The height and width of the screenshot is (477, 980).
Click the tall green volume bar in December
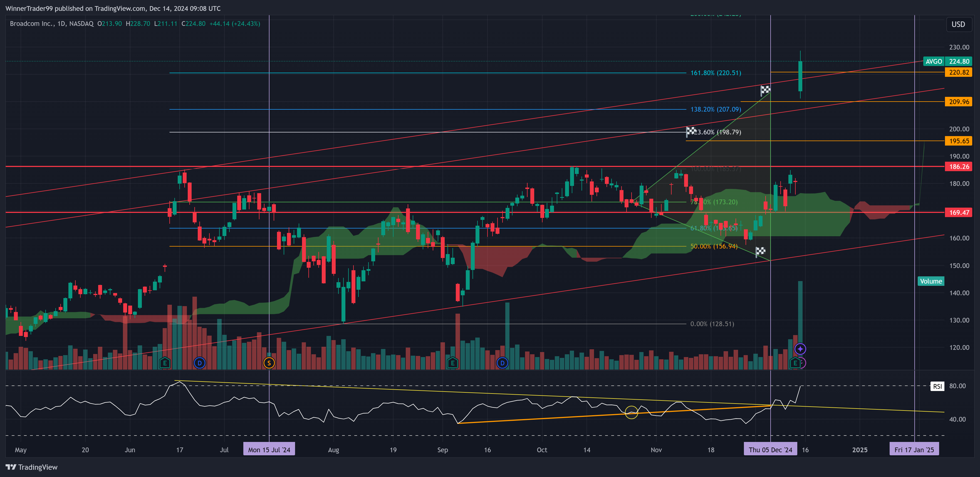click(x=800, y=325)
